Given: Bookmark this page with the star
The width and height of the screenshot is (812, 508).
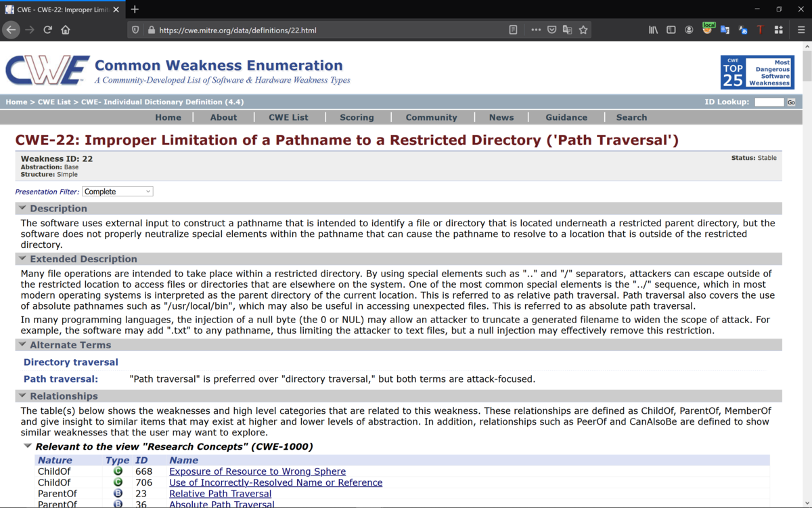Looking at the screenshot, I should pos(583,30).
